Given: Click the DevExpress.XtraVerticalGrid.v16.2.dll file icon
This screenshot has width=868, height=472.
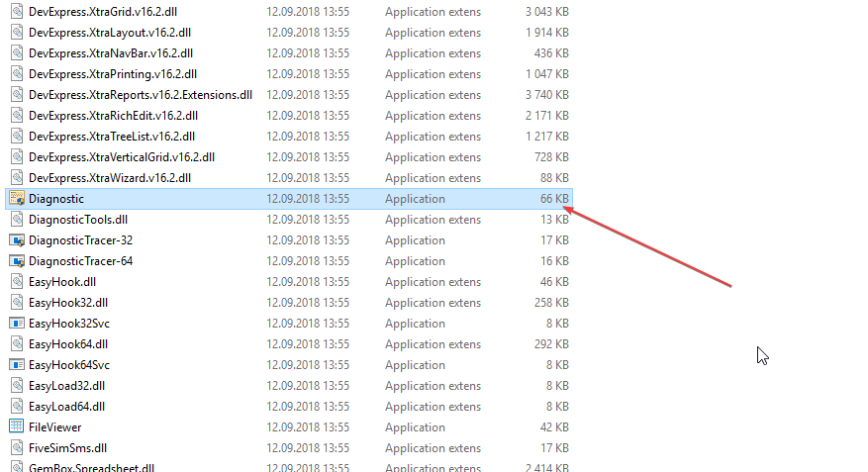Looking at the screenshot, I should 17,156.
